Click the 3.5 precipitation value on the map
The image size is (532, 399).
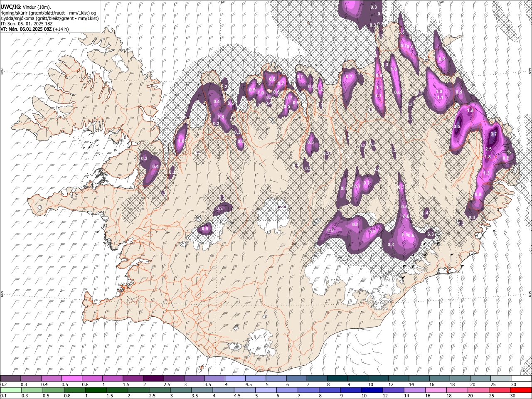[x=457, y=126]
